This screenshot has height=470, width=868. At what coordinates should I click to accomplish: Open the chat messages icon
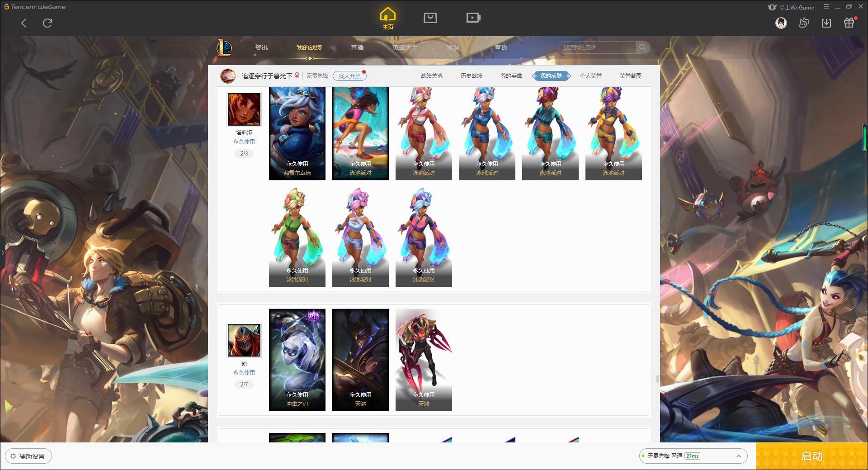pyautogui.click(x=804, y=23)
